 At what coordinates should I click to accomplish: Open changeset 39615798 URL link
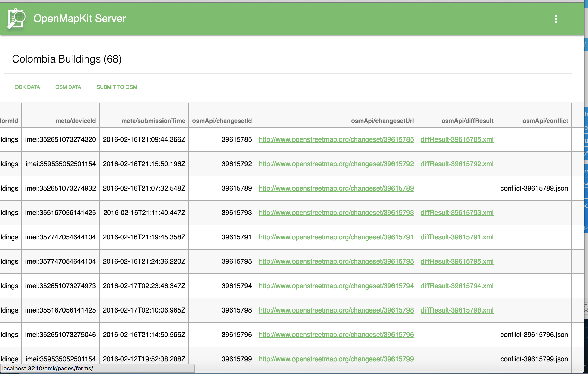tap(336, 310)
